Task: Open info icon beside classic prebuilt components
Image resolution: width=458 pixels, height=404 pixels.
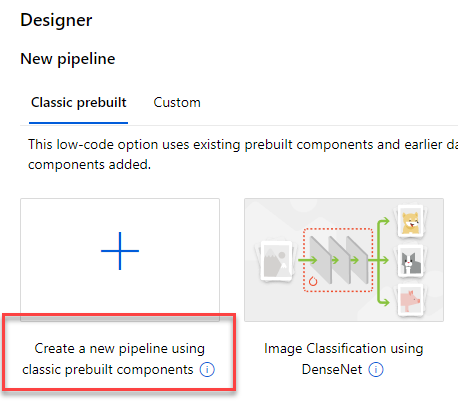Action: coord(207,370)
